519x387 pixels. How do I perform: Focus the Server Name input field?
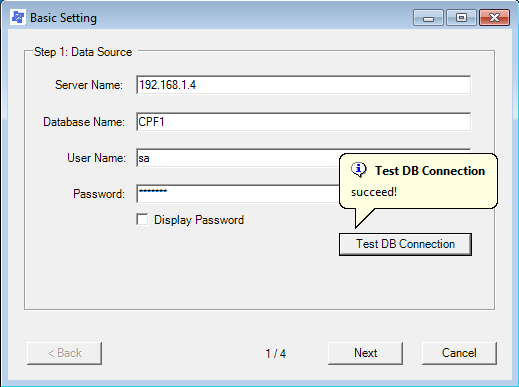click(x=304, y=85)
